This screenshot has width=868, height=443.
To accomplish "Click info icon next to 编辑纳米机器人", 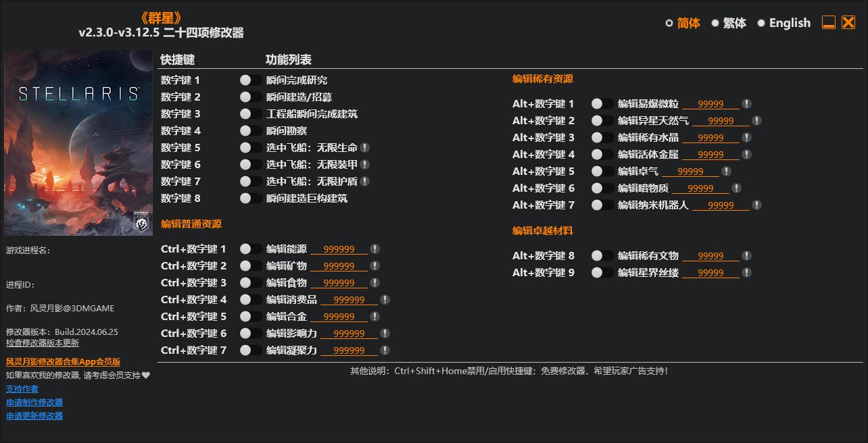I will pos(756,205).
